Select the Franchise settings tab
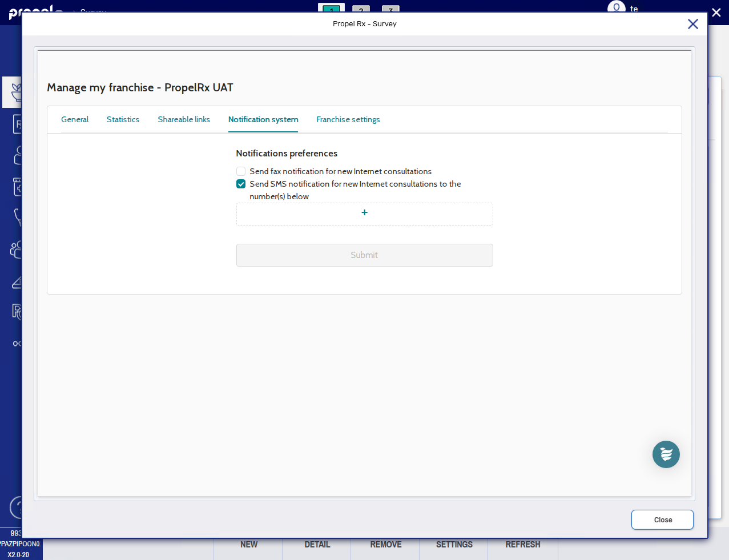The width and height of the screenshot is (729, 560). [348, 119]
